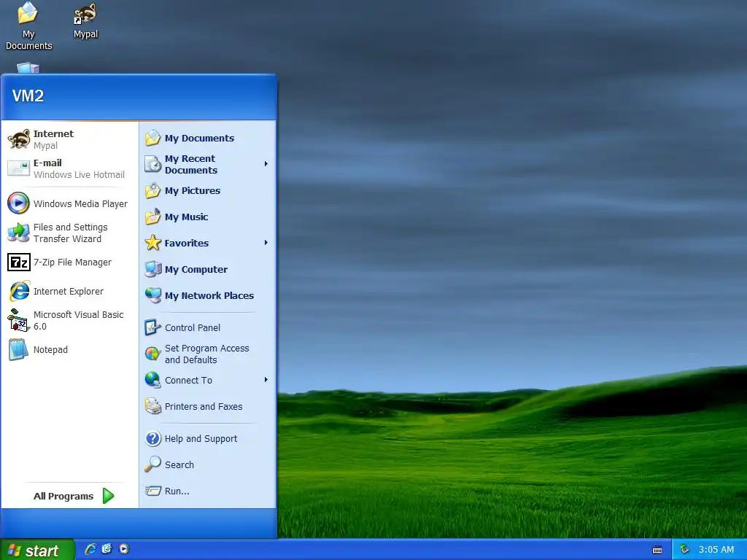Image resolution: width=747 pixels, height=560 pixels.
Task: Select Windows Live Hotmail e-mail entry text
Action: point(79,175)
